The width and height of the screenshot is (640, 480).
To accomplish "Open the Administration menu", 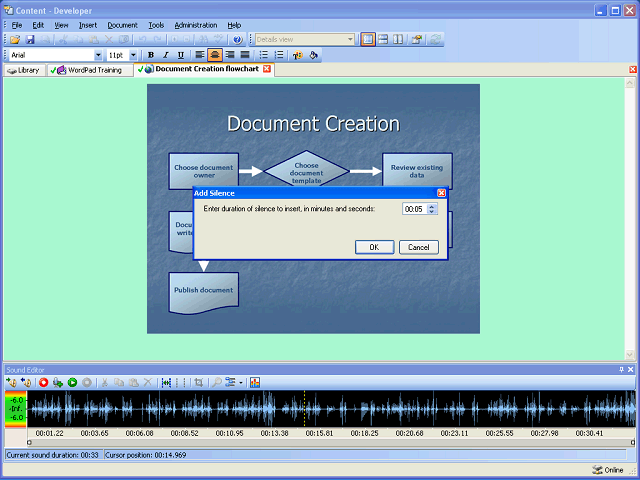I will pyautogui.click(x=195, y=24).
